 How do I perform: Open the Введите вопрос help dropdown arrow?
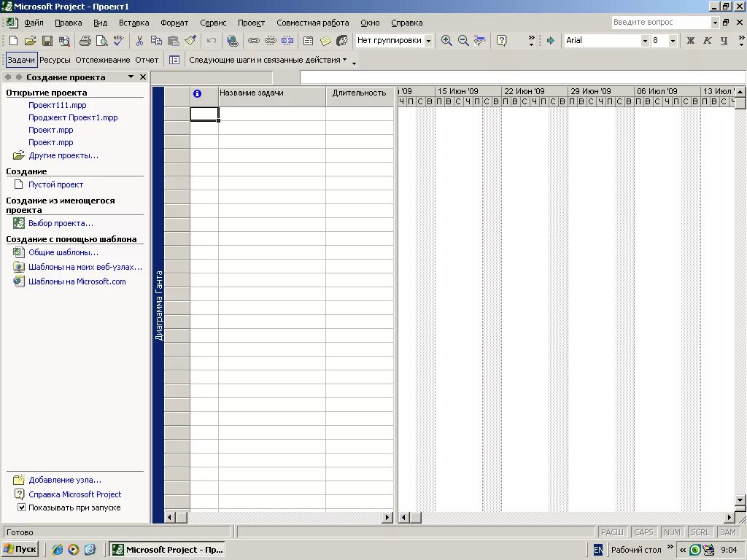pos(715,23)
